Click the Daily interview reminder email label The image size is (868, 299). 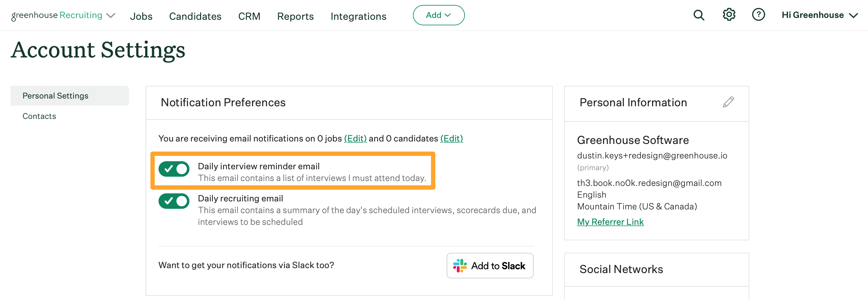pyautogui.click(x=258, y=166)
